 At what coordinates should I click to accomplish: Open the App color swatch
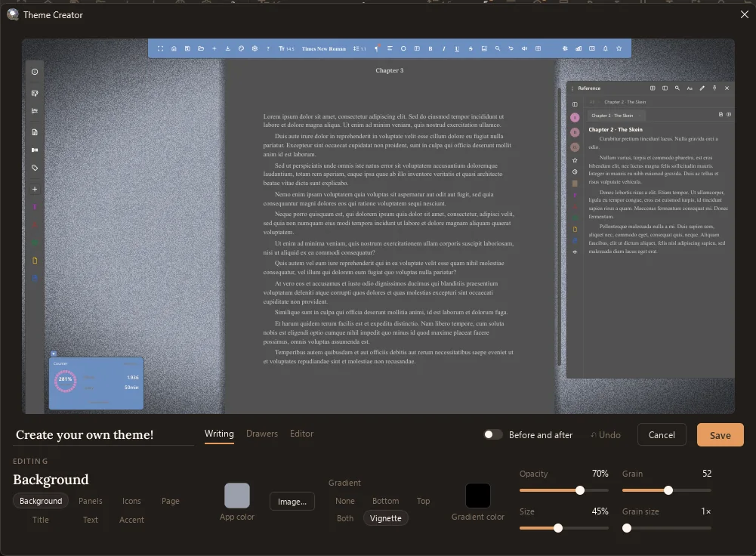237,496
